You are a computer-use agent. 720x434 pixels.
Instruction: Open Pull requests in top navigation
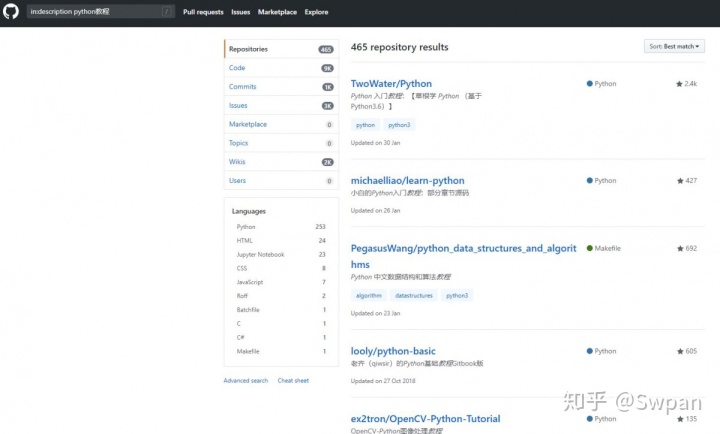pyautogui.click(x=203, y=12)
